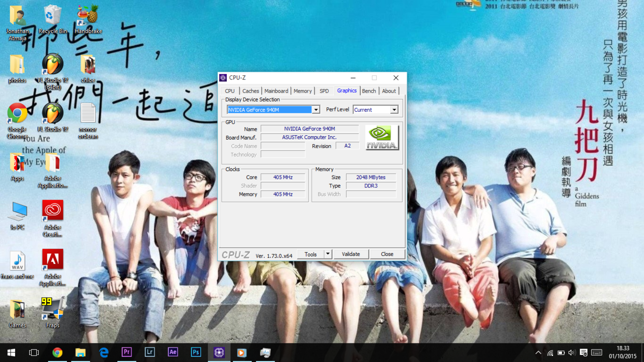The image size is (644, 362).
Task: Launch FL Studio 12 (64bit) shortcut
Action: pyautogui.click(x=52, y=73)
